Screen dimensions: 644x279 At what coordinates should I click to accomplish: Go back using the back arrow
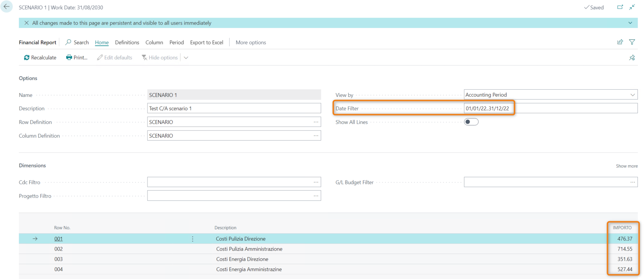pyautogui.click(x=7, y=7)
